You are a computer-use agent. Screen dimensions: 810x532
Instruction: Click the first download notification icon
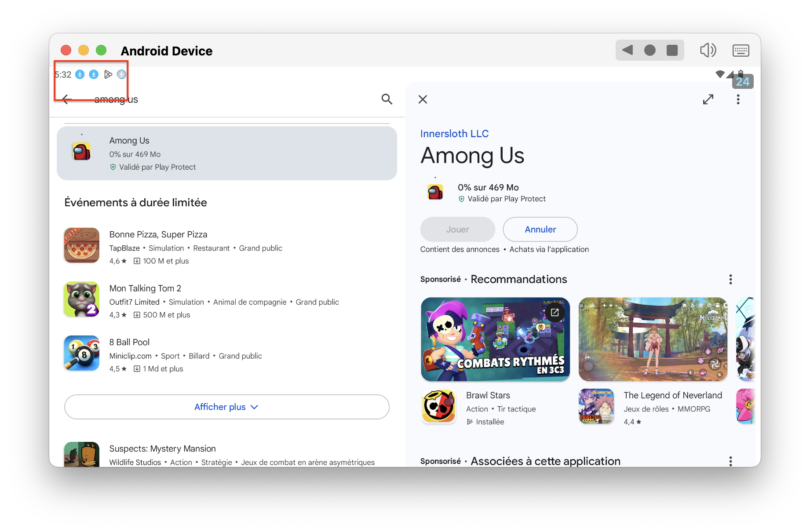tap(80, 74)
